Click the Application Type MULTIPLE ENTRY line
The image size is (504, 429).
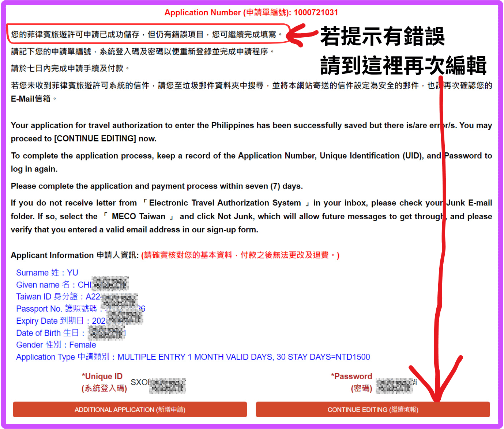(193, 357)
